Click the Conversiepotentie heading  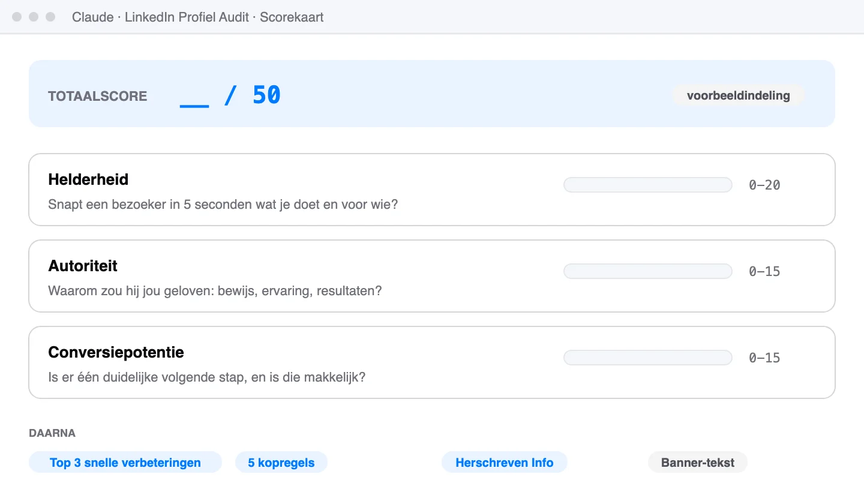tap(116, 352)
